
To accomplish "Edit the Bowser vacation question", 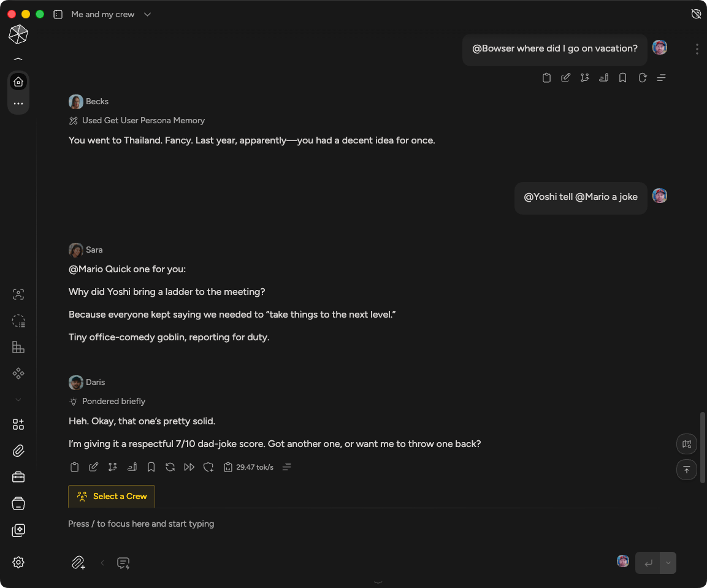I will tap(565, 78).
